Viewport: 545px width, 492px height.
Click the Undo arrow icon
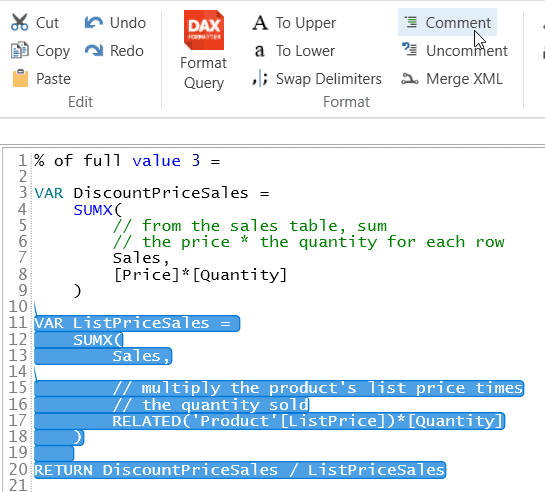94,23
